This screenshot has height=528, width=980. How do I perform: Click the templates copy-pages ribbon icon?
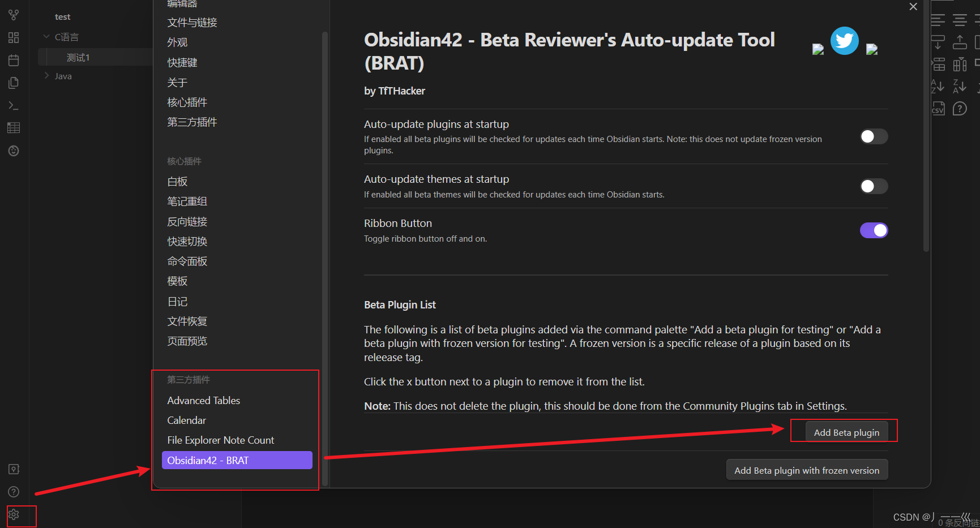pos(14,83)
